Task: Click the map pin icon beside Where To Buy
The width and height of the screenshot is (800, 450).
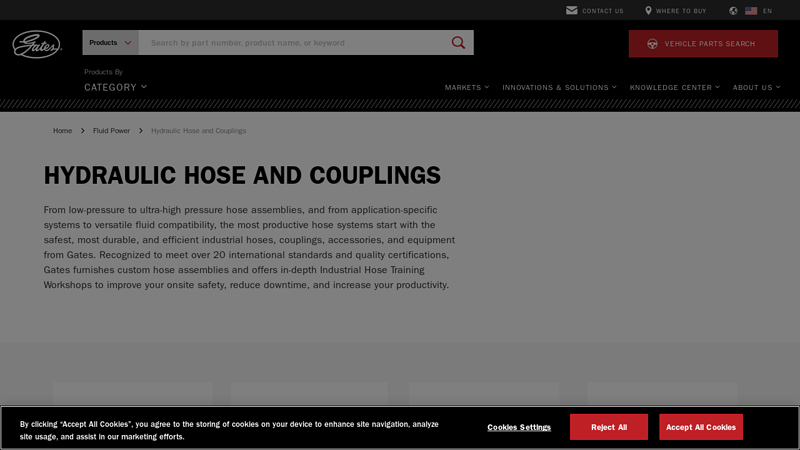Action: point(648,10)
